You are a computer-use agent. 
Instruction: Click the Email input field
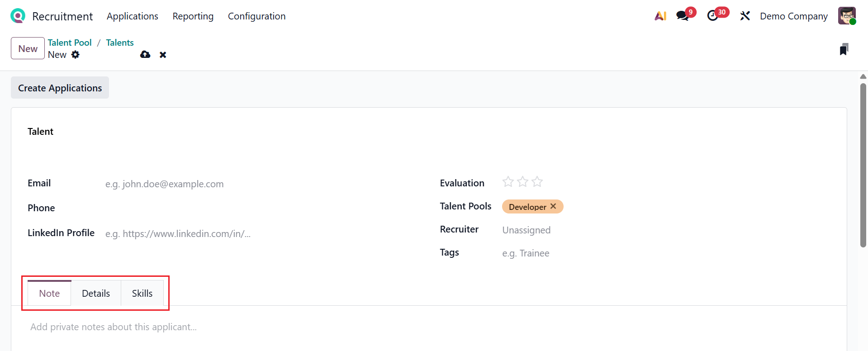pyautogui.click(x=226, y=184)
